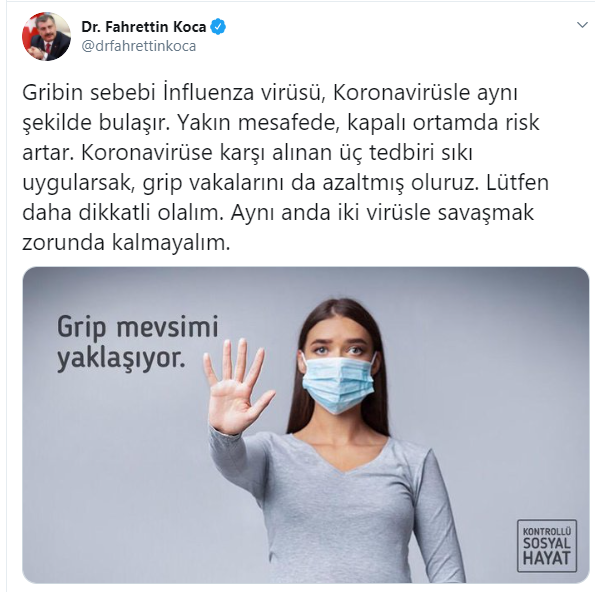Click the word 'yaklaşıyor.' in the image
This screenshot has width=595, height=592.
pyautogui.click(x=121, y=359)
